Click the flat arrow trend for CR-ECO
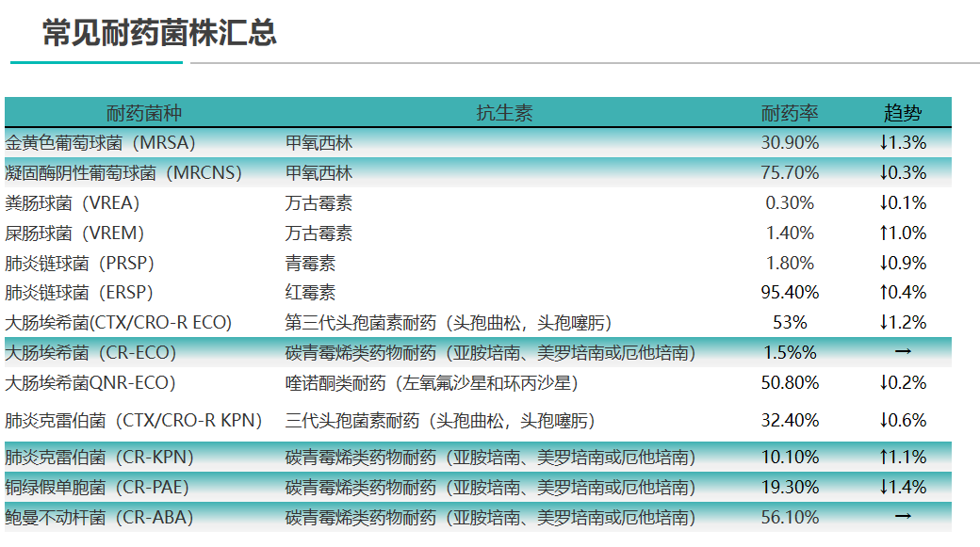 click(902, 352)
